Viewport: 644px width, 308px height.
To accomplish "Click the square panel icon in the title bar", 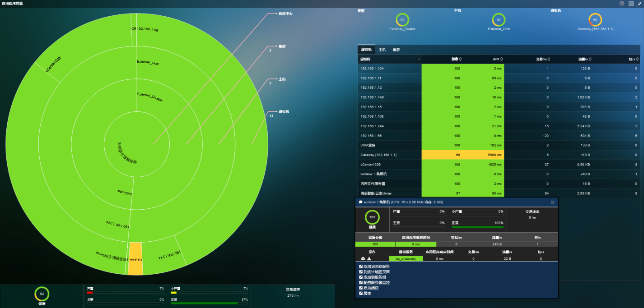I will tap(631, 3).
